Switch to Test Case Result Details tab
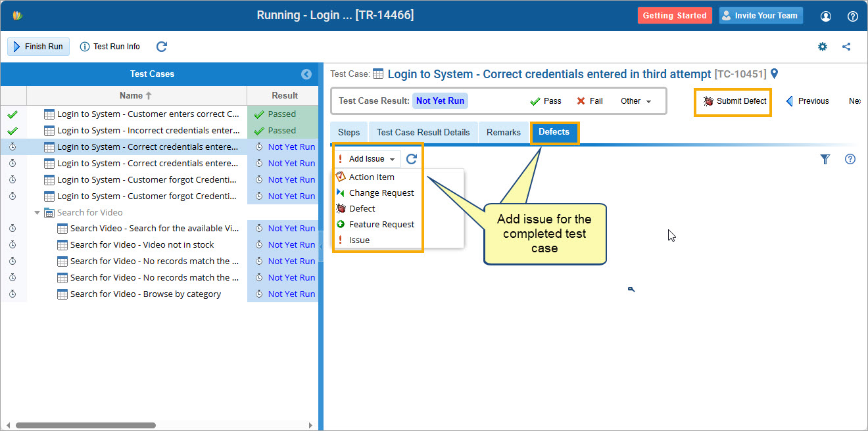The height and width of the screenshot is (431, 868). pos(423,132)
